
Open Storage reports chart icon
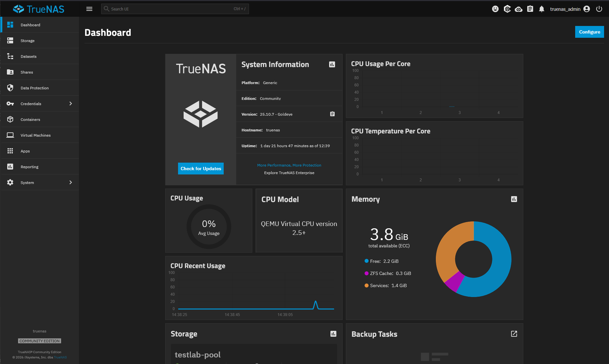333,334
